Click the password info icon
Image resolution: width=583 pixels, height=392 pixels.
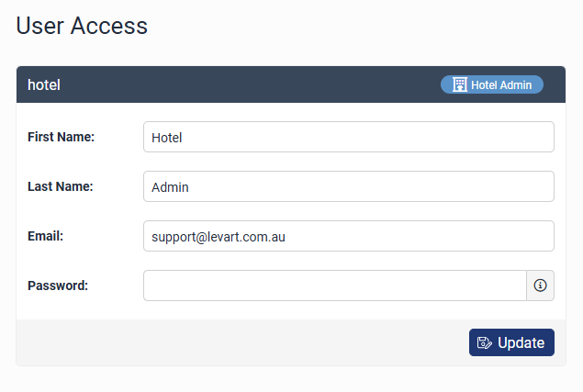tap(540, 286)
